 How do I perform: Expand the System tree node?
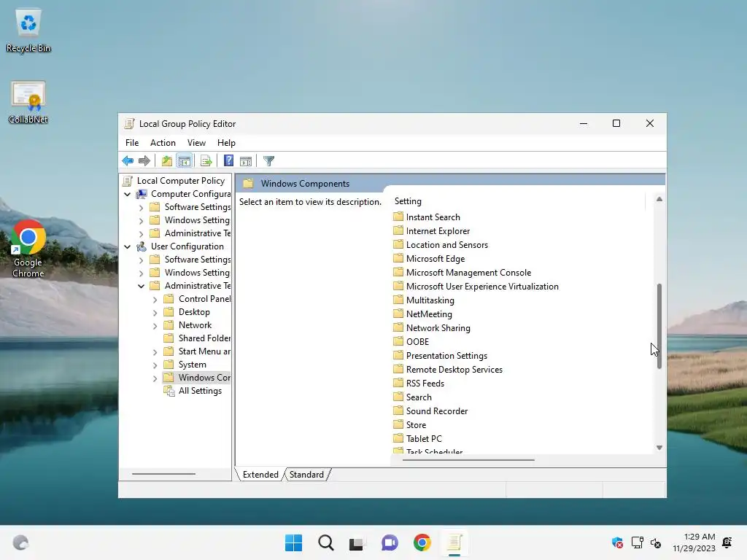tap(155, 365)
